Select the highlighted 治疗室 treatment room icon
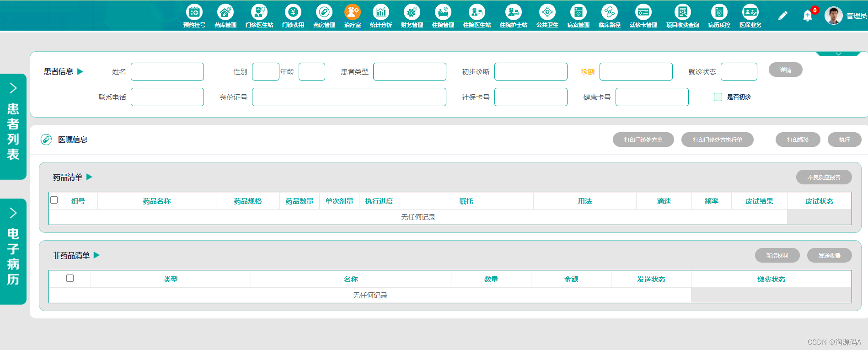Screen dimensions: 868x350 pos(353,12)
